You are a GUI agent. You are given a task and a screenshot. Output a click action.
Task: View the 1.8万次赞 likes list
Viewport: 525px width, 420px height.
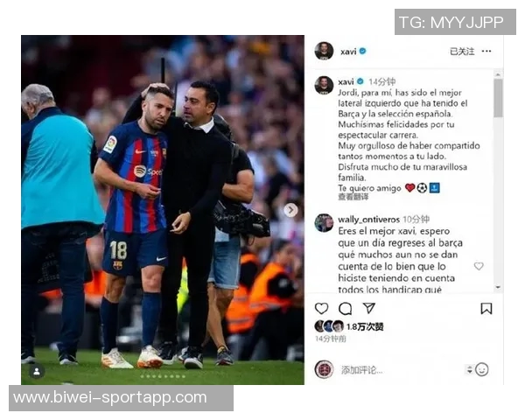click(x=365, y=326)
